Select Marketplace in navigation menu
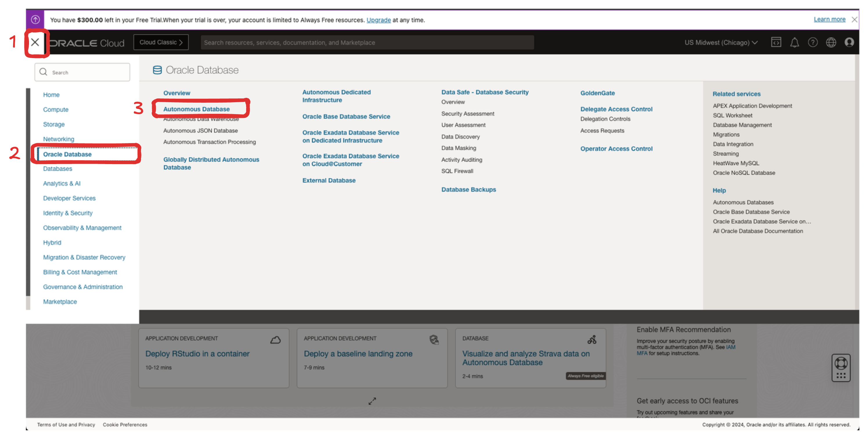 click(60, 302)
